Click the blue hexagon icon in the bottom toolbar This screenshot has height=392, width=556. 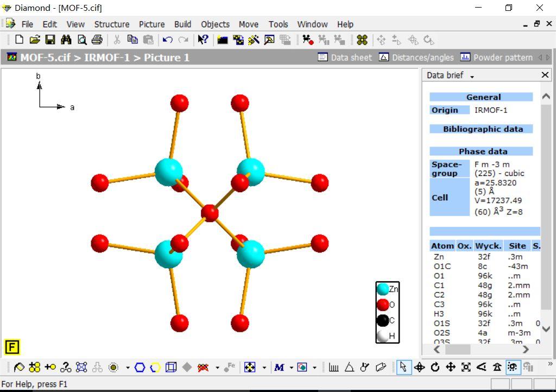click(x=140, y=368)
